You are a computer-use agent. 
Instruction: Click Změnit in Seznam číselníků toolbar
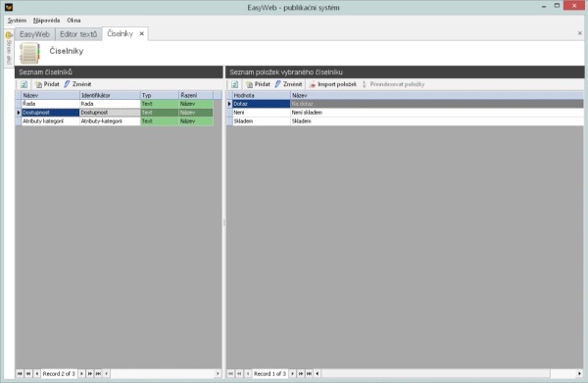[77, 84]
